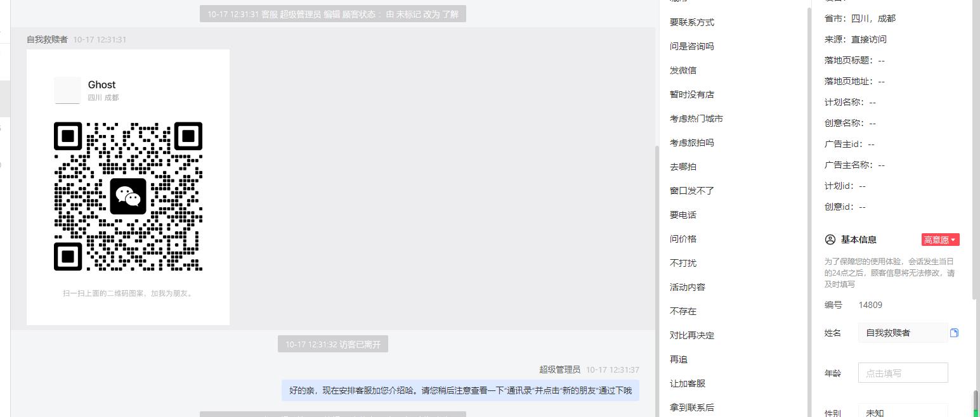Click the 超级管理员 reply message bubble
Viewport: 980px width, 417px height.
coord(461,390)
